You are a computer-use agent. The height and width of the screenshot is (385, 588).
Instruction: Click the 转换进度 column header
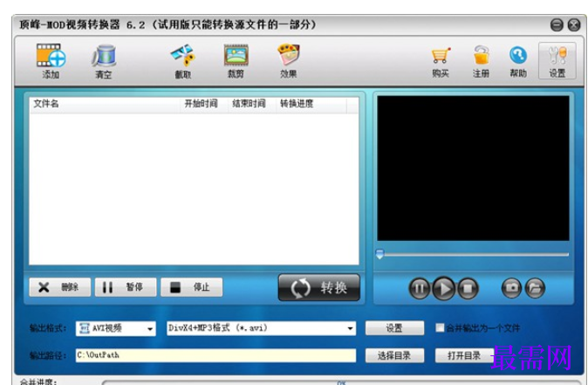[x=311, y=104]
